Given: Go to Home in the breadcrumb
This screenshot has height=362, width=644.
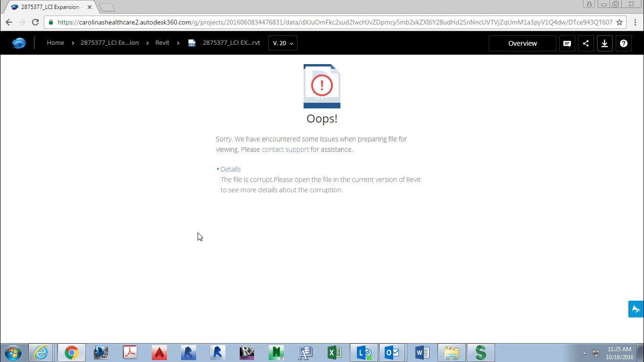Looking at the screenshot, I should pos(55,43).
